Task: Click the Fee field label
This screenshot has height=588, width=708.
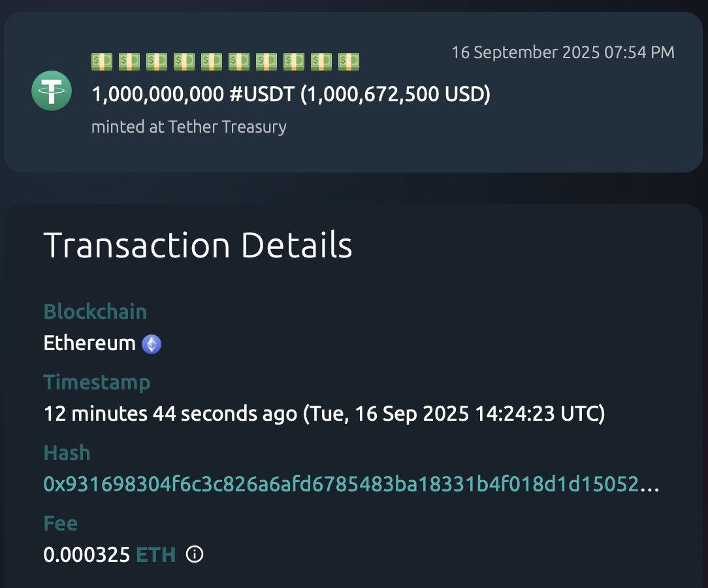Action: click(61, 523)
